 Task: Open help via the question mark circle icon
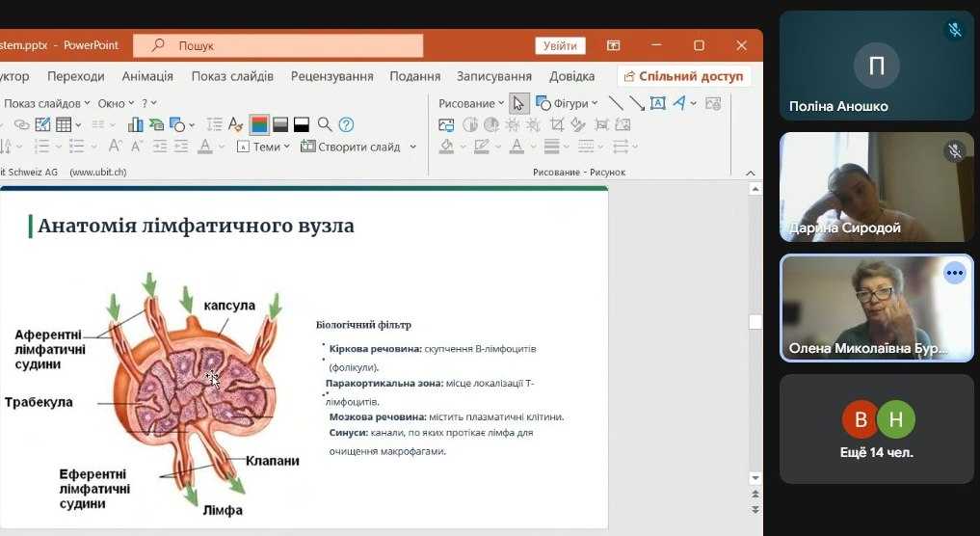(346, 124)
